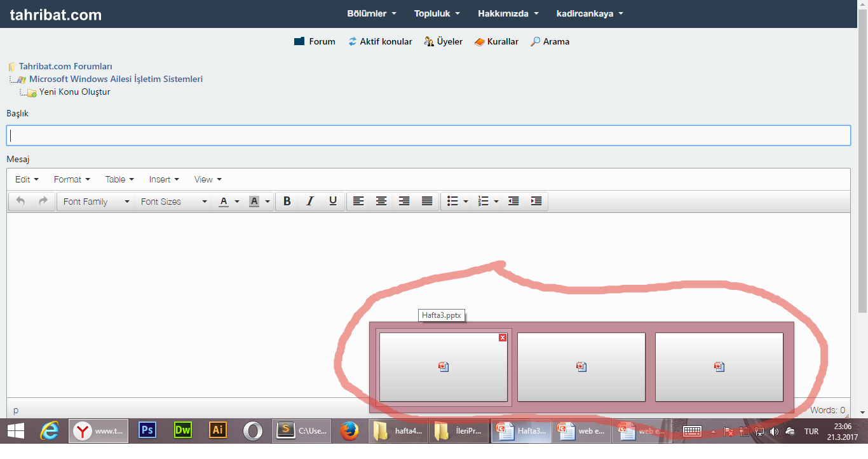The width and height of the screenshot is (868, 459).
Task: Toggle bold formatting
Action: [287, 202]
